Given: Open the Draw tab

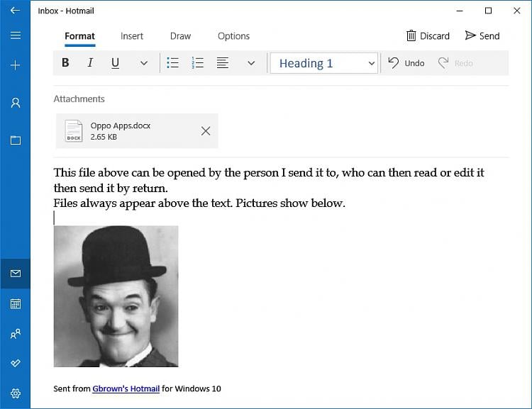Looking at the screenshot, I should point(180,36).
